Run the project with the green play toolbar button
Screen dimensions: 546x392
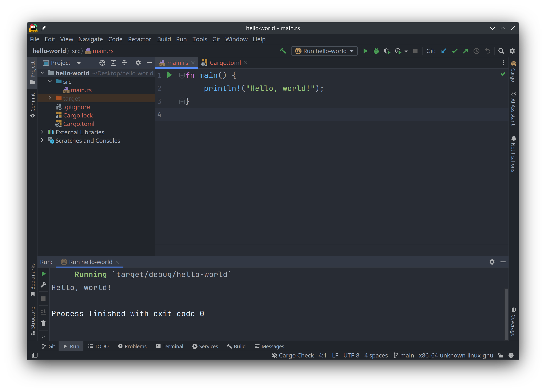(365, 51)
